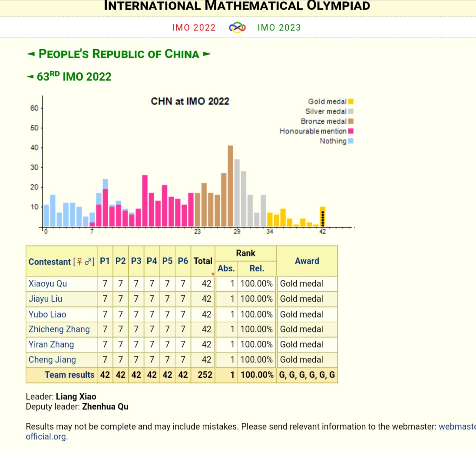This screenshot has height=449, width=476.
Task: Open contestant Xiaoyu Qu's page
Action: pos(48,283)
